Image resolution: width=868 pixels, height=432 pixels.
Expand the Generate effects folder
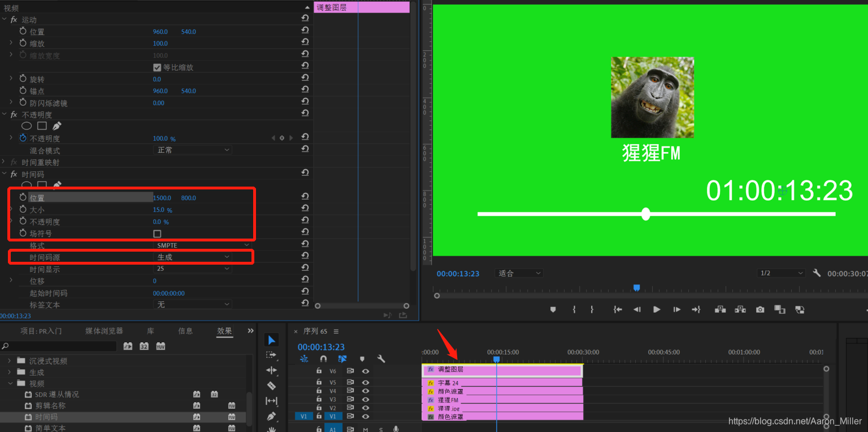10,372
